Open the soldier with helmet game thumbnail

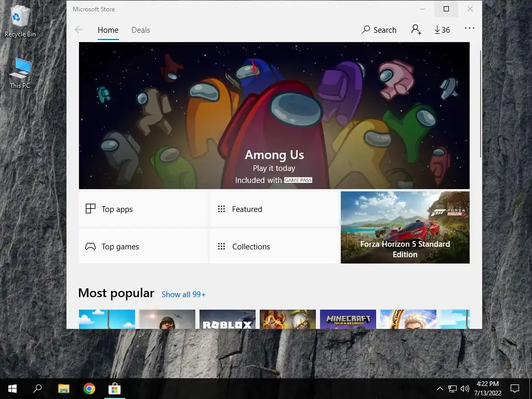(x=167, y=320)
